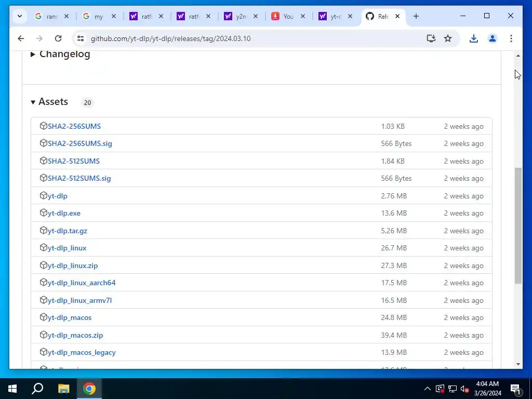Click the package icon beside yt-dlp_linux_aarch64
532x399 pixels.
point(44,282)
